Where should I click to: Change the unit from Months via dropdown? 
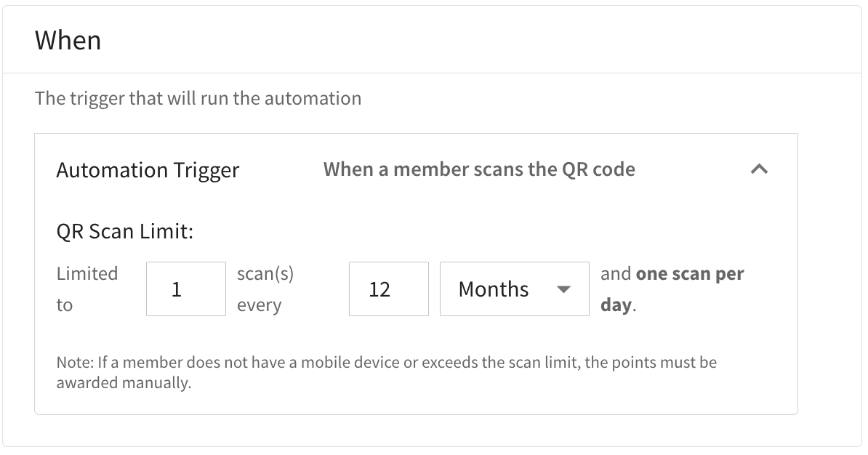click(x=514, y=289)
